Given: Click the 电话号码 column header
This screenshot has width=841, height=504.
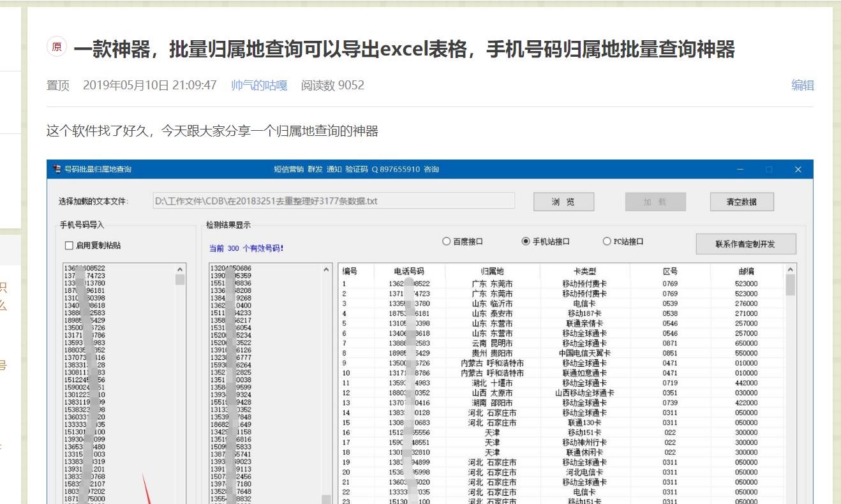Looking at the screenshot, I should (x=409, y=271).
